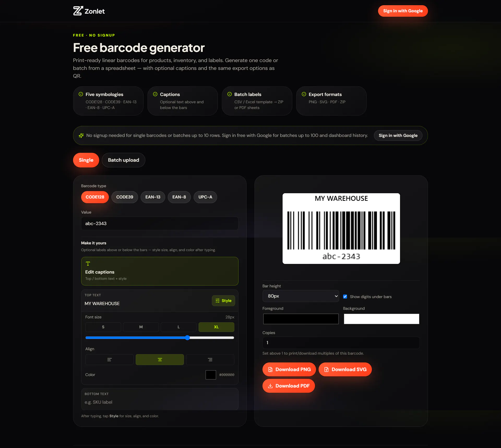The width and height of the screenshot is (501, 448).
Task: Click the font size slider handle
Action: pos(187,338)
